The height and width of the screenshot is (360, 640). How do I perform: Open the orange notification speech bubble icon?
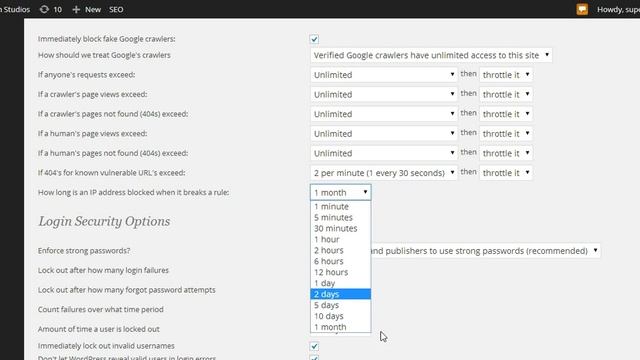click(x=582, y=9)
